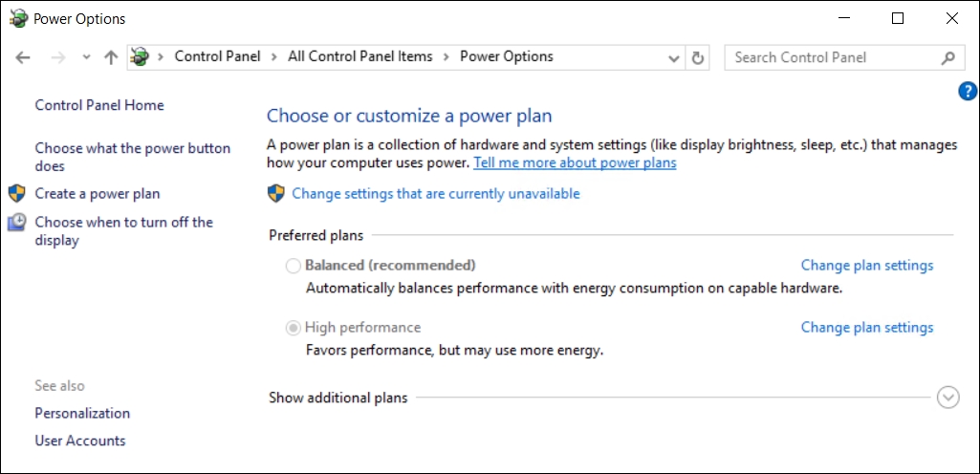Select the Balanced (recommended) radio button
Screen dimensions: 980x474
[294, 266]
